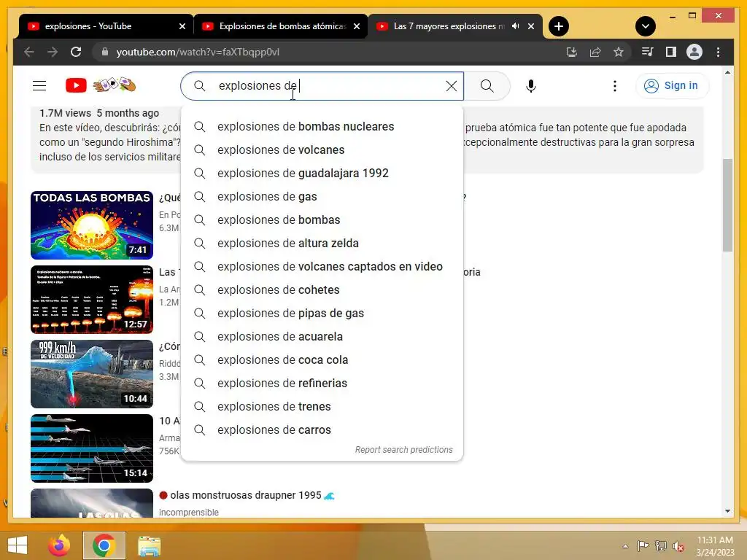This screenshot has height=560, width=747.
Task: Close the 'Explosiones de bombas atómicas' tab
Action: coord(356,26)
